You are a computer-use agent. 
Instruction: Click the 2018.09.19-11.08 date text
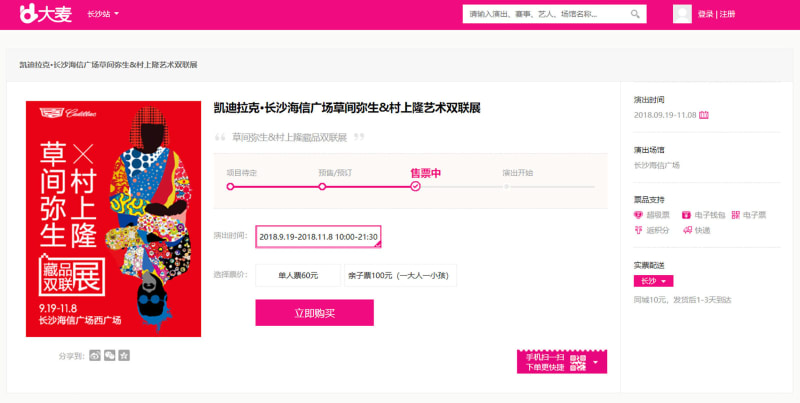[665, 115]
